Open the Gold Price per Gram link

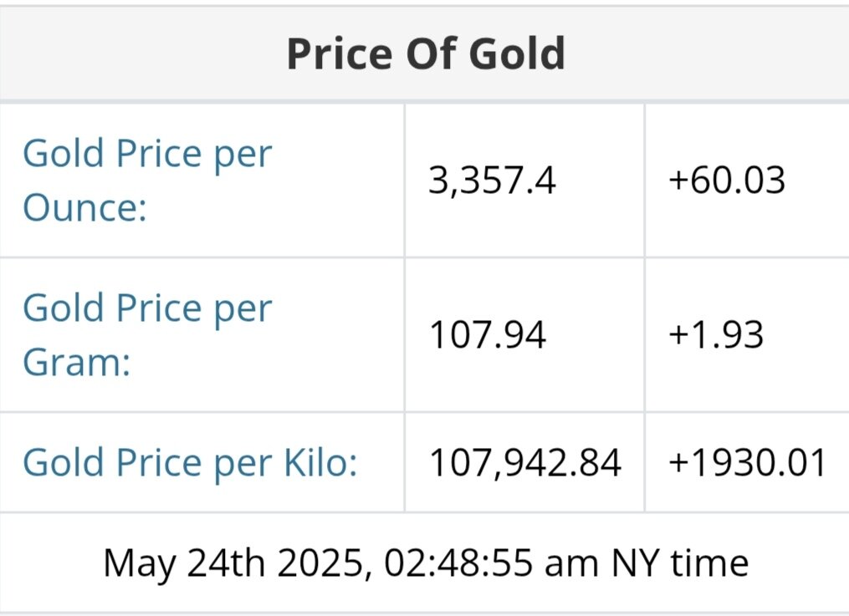[x=147, y=334]
